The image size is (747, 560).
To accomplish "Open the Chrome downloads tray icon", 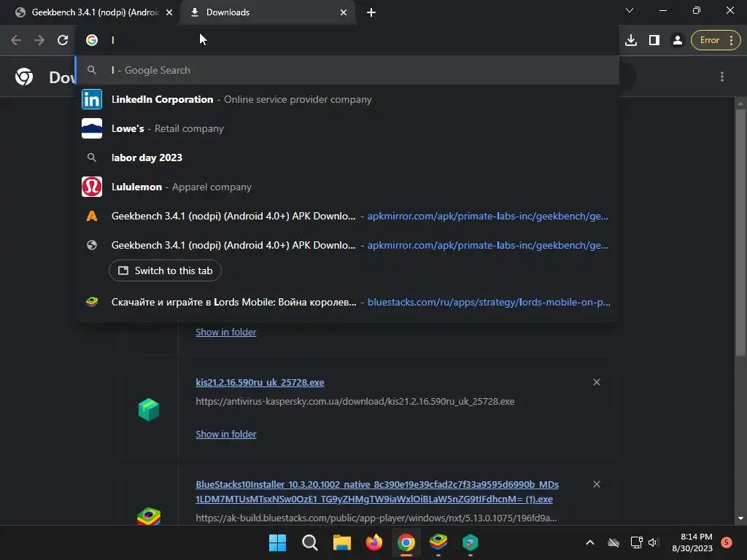I will [631, 40].
